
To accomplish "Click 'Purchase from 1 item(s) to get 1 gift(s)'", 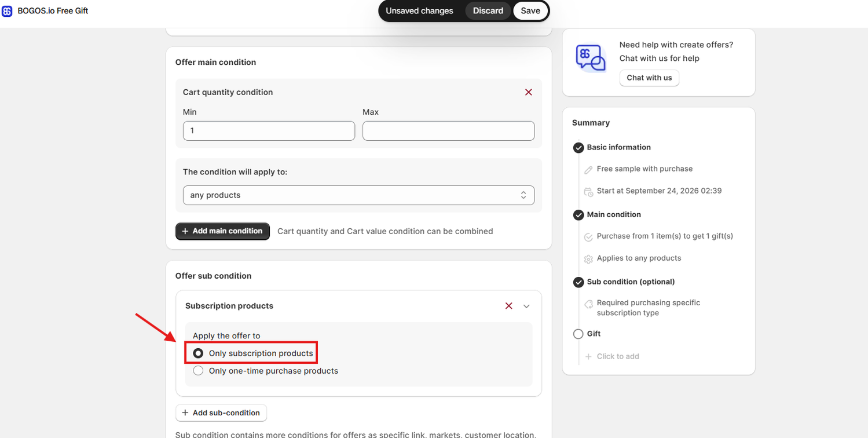I will (x=665, y=236).
